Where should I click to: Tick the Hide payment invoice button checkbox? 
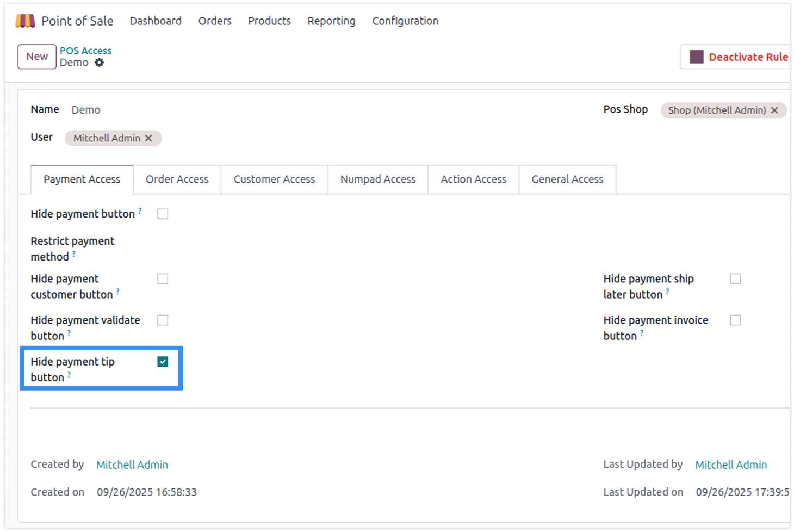(735, 320)
